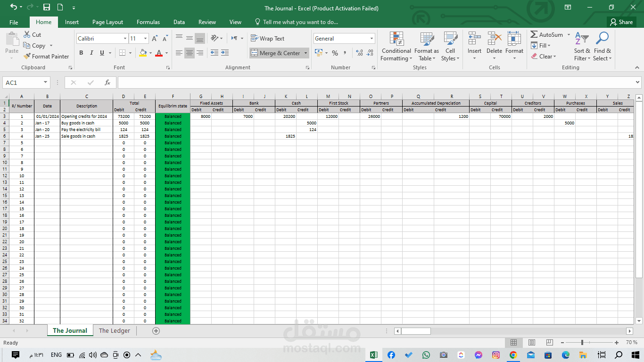
Task: Decrease cell indent
Action: coord(215,53)
